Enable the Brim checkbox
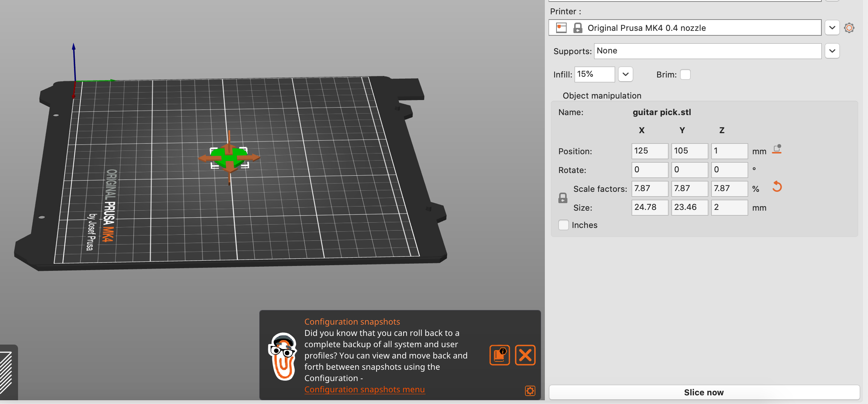The width and height of the screenshot is (868, 404). (x=685, y=74)
